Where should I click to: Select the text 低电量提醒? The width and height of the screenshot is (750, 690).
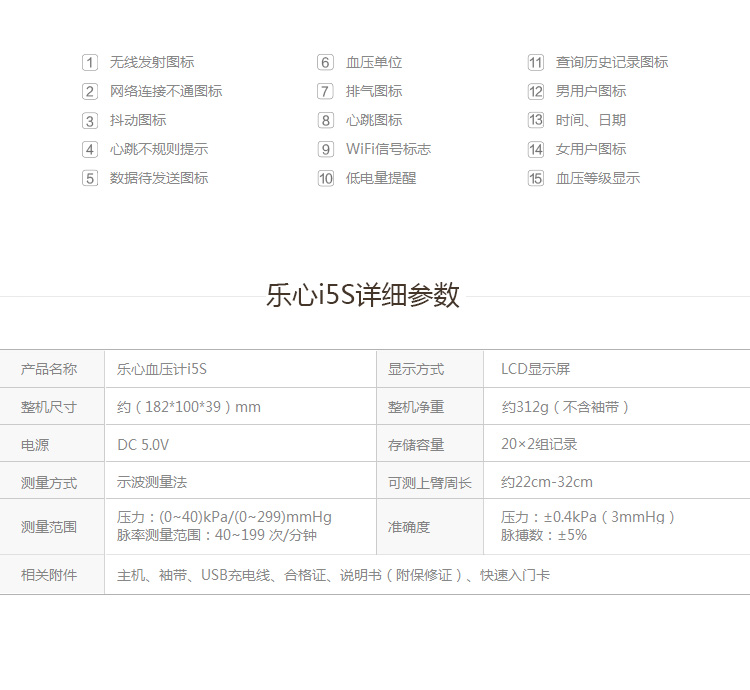click(x=381, y=178)
